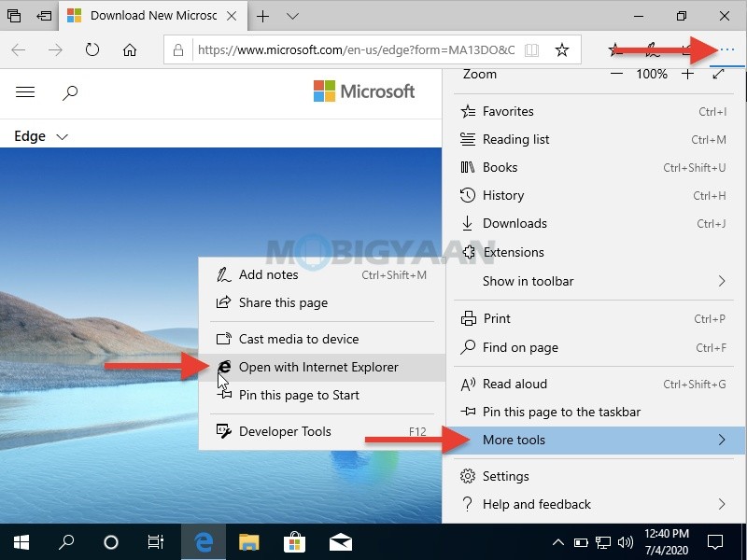Click the taskbar search magnifier
747x560 pixels.
[x=65, y=542]
